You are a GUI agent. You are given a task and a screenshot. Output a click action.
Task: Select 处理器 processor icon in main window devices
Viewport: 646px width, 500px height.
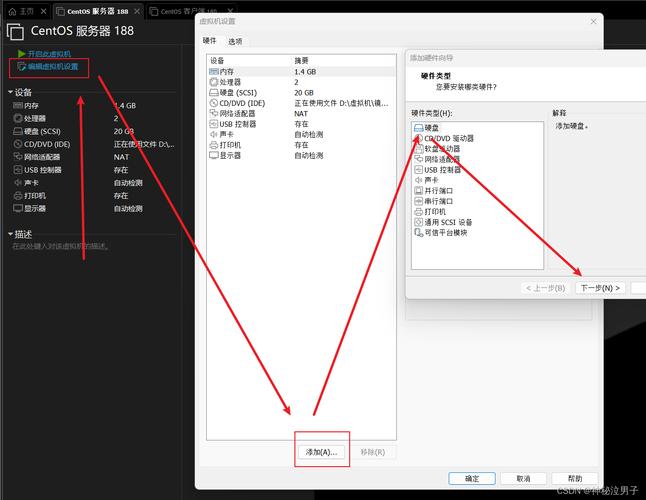(x=18, y=119)
